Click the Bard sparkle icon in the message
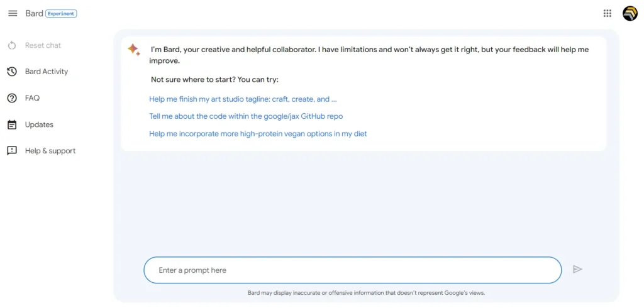The width and height of the screenshot is (644, 308). (134, 50)
